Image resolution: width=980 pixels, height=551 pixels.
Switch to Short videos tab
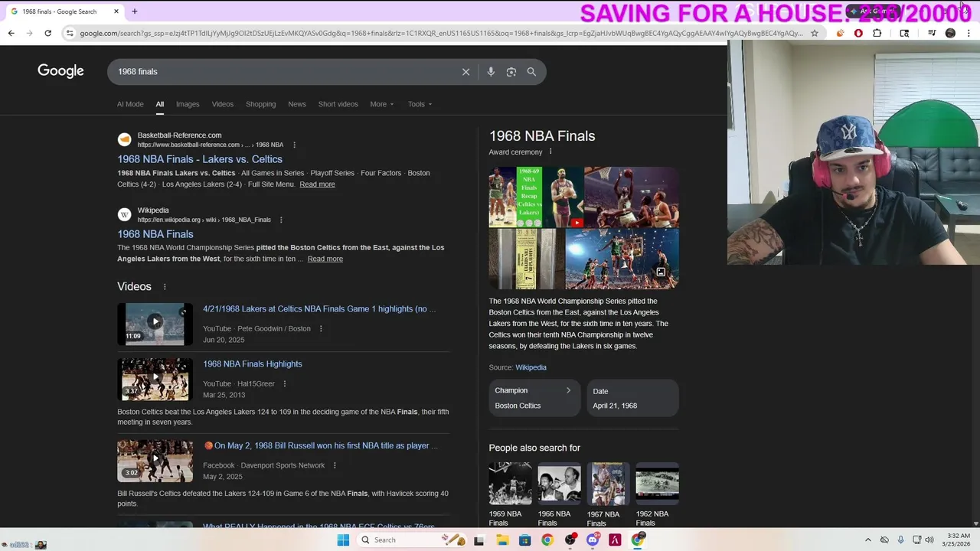point(338,104)
